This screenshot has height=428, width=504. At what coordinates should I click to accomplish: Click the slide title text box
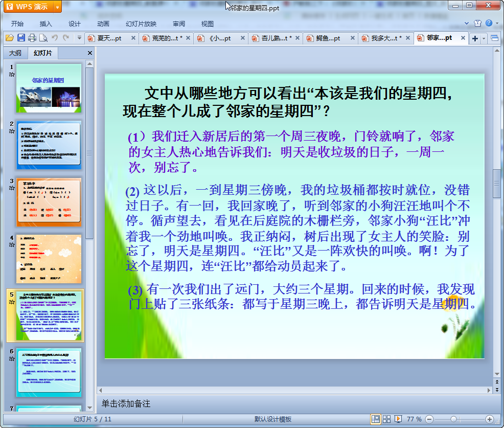click(287, 102)
